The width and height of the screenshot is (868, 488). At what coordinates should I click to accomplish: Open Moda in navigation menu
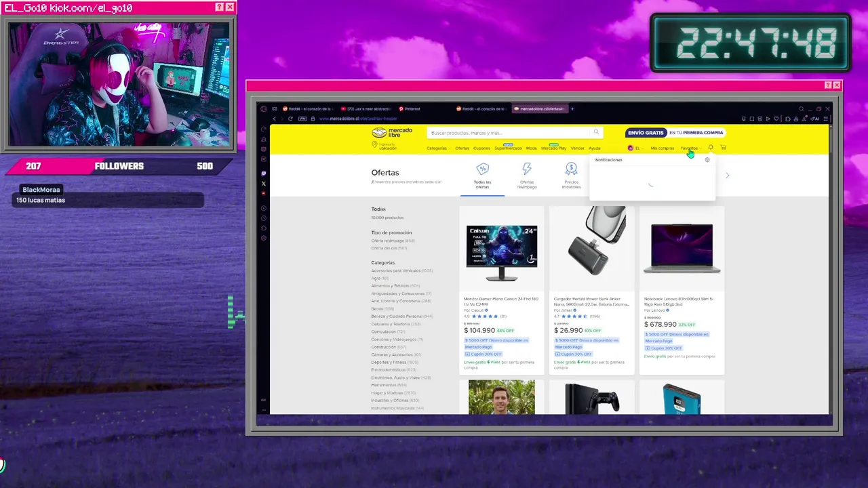click(531, 148)
